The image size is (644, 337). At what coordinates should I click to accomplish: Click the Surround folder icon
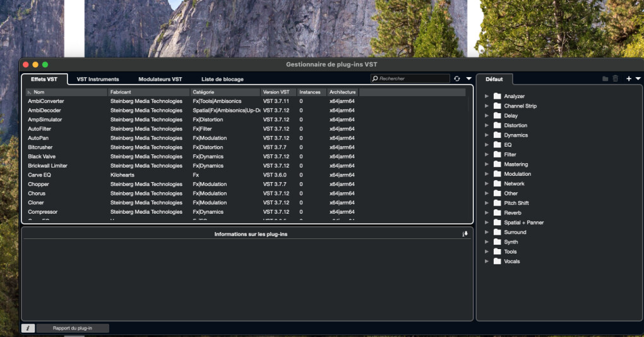(x=498, y=232)
